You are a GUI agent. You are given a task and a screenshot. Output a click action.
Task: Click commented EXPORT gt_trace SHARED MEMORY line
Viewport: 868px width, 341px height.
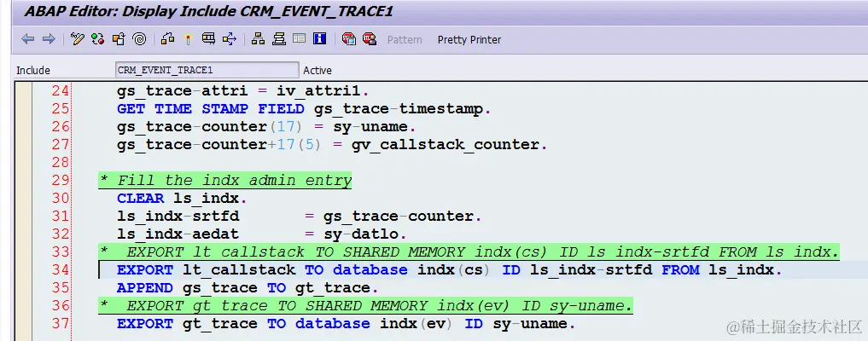point(366,306)
